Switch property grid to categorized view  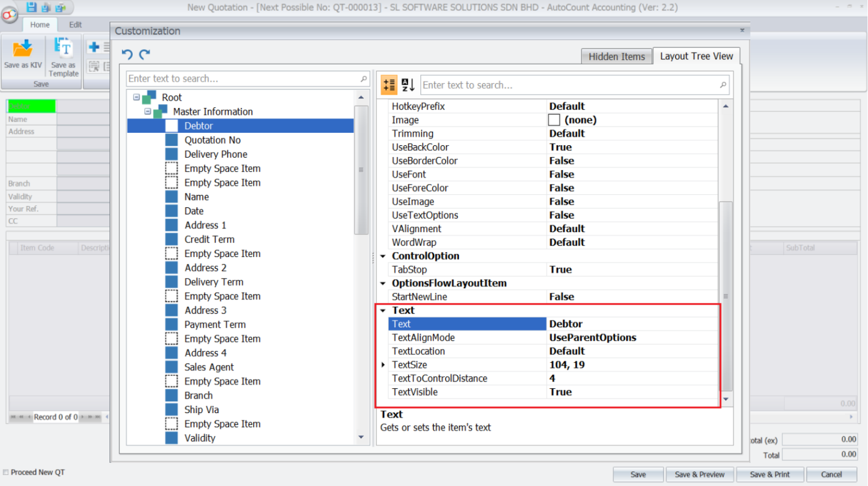tap(389, 85)
